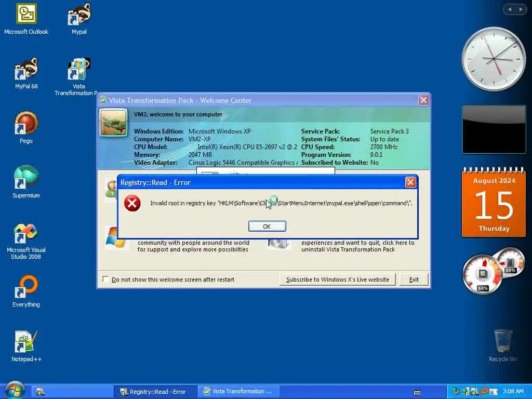Screen dimensions: 532x399
Task: Click the 'Invalid root in registry key' message
Action: [x=281, y=203]
